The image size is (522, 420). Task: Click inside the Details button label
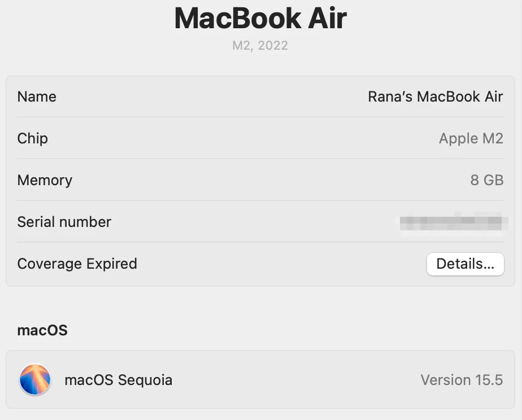[x=465, y=264]
